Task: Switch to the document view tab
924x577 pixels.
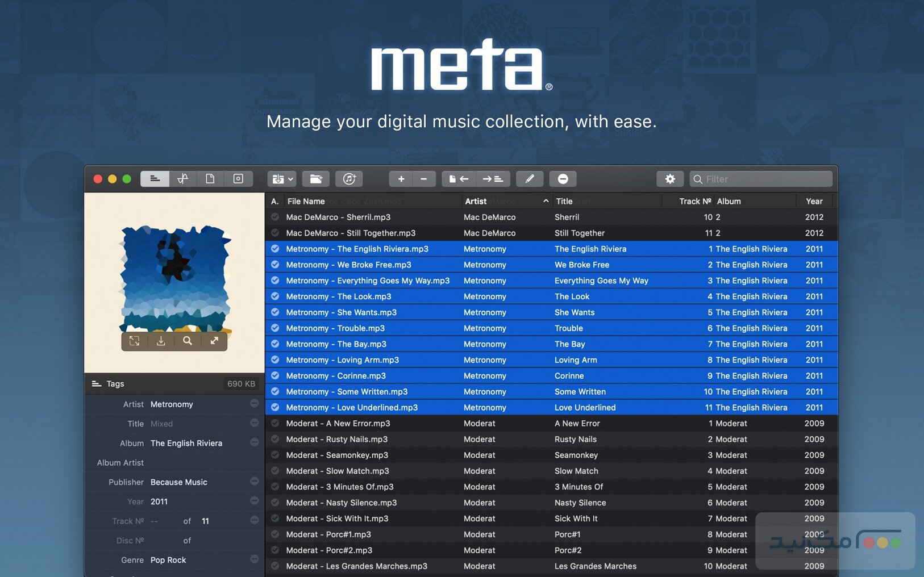Action: 210,179
